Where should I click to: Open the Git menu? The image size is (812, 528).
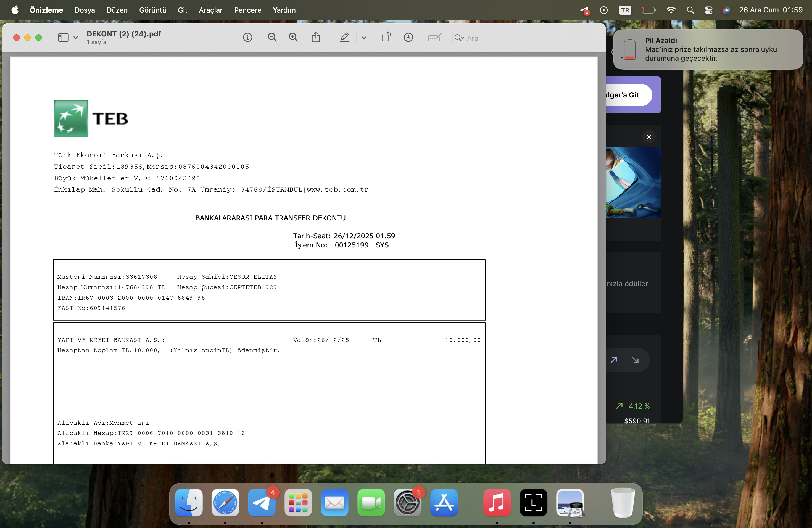183,10
